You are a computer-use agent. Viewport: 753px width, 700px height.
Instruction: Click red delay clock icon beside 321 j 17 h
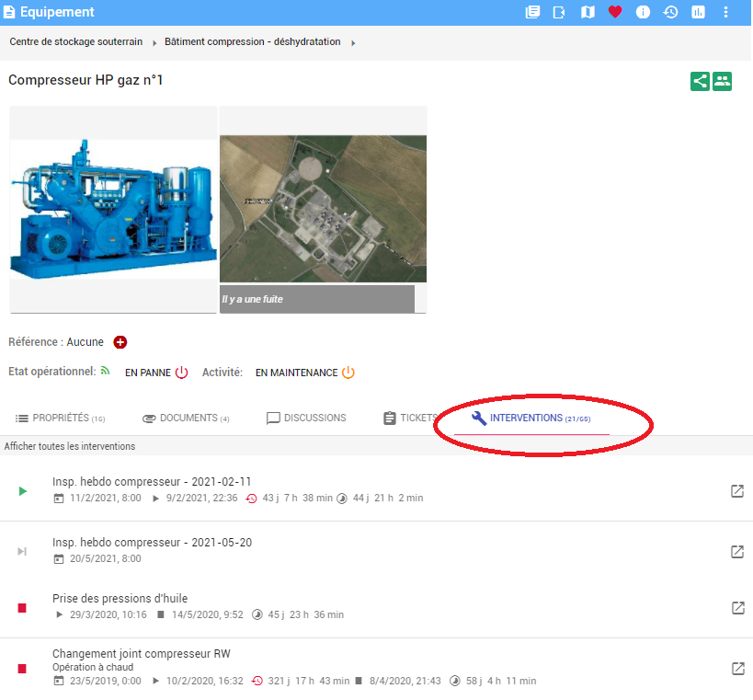257,681
